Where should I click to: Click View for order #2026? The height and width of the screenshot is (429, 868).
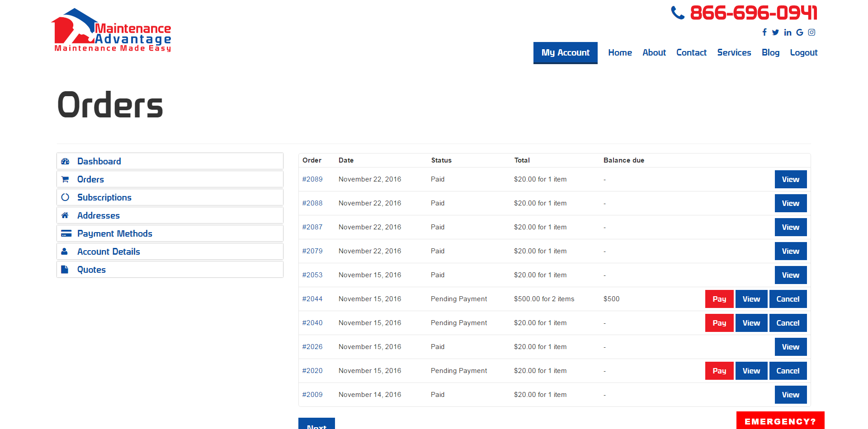click(791, 347)
